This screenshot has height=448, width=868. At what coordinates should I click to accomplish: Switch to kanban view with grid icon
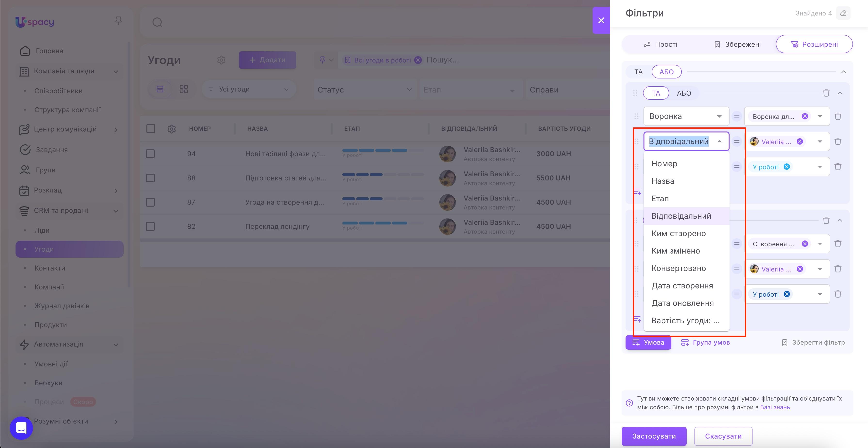[x=184, y=89]
